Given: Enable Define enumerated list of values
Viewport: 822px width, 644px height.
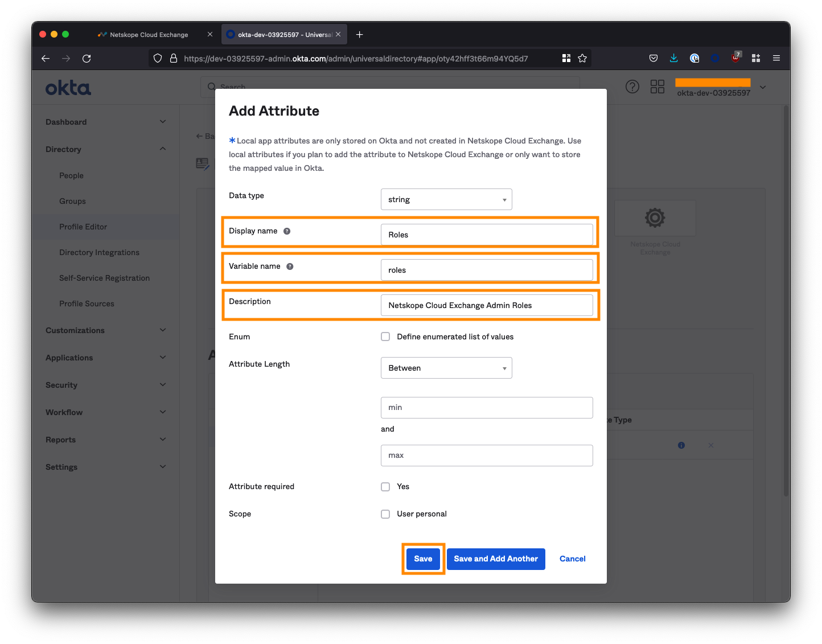Looking at the screenshot, I should (385, 337).
